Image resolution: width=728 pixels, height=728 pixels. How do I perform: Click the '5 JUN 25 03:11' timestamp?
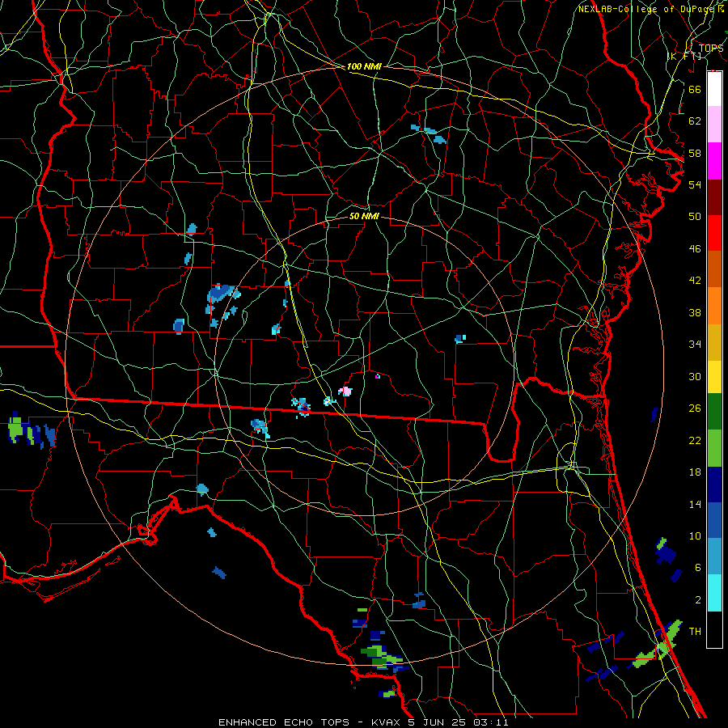click(x=459, y=722)
